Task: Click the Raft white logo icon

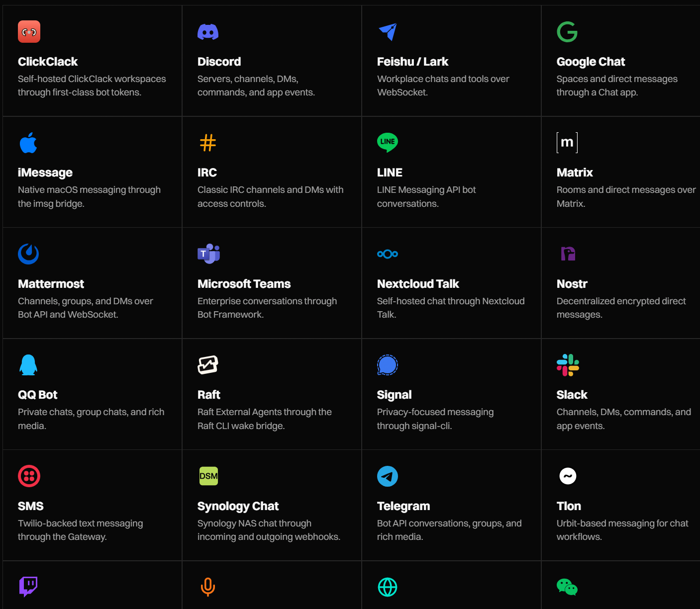Action: point(208,365)
